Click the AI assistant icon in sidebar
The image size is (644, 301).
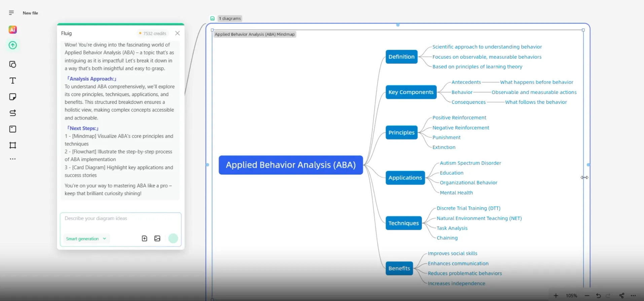point(12,30)
